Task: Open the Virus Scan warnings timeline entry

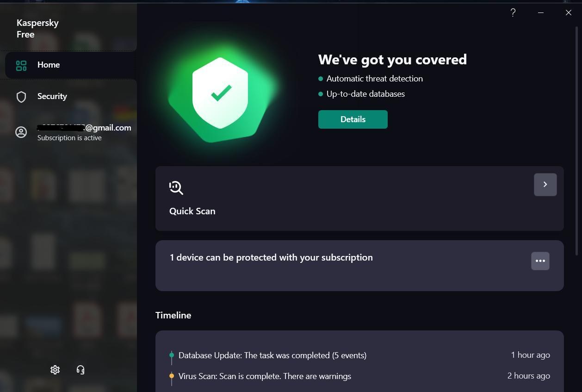Action: (x=265, y=376)
